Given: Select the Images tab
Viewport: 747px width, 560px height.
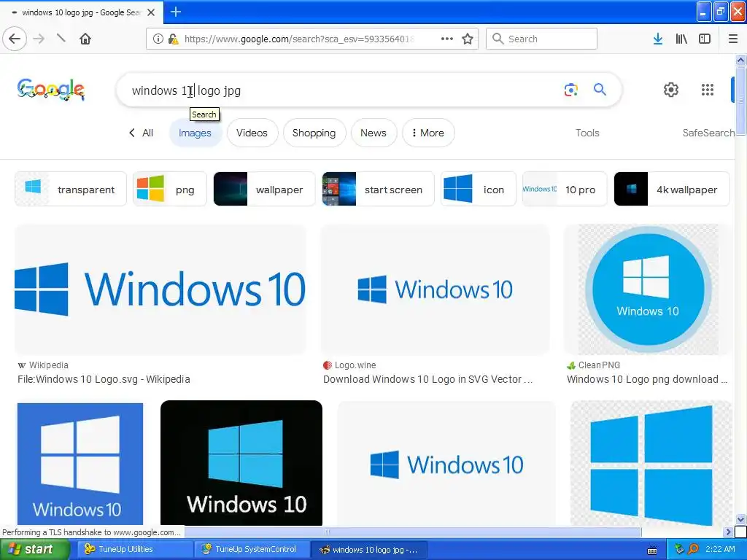Looking at the screenshot, I should (x=195, y=133).
